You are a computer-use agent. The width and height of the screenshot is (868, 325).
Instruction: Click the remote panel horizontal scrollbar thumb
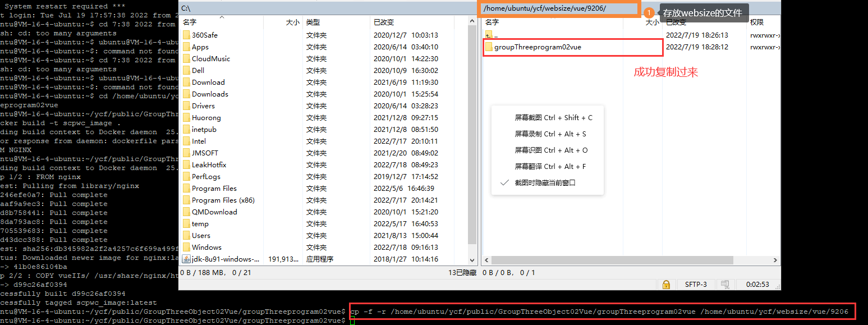pos(612,260)
